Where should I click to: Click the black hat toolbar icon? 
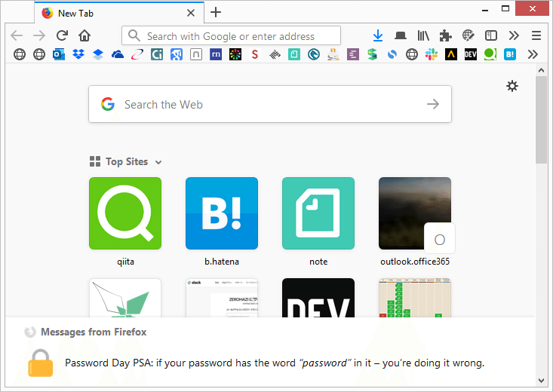[401, 35]
